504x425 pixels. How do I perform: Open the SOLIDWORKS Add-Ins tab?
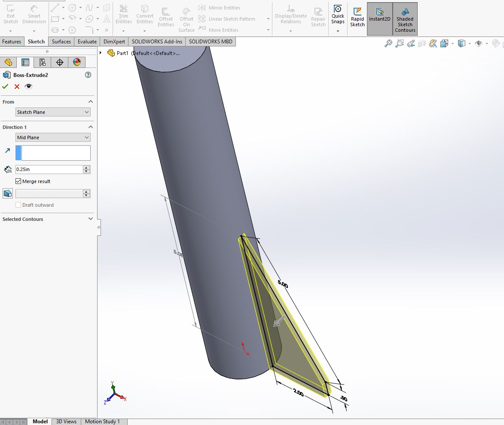click(x=156, y=41)
